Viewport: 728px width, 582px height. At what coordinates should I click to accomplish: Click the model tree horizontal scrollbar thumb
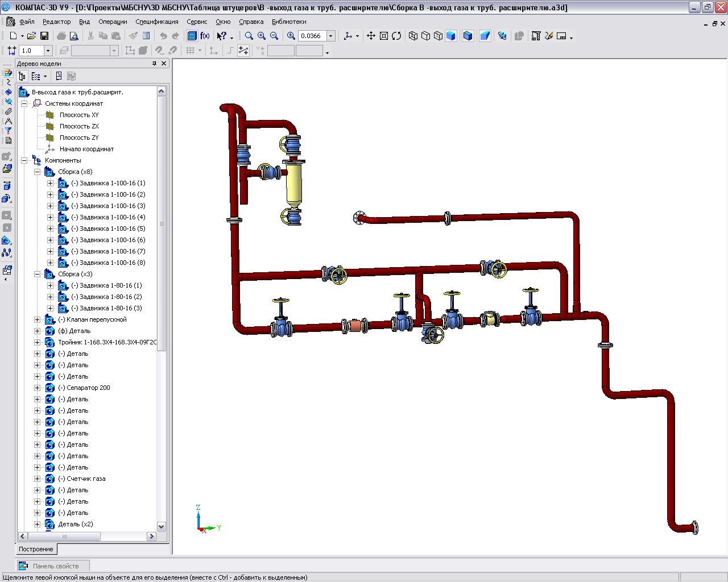[x=64, y=536]
